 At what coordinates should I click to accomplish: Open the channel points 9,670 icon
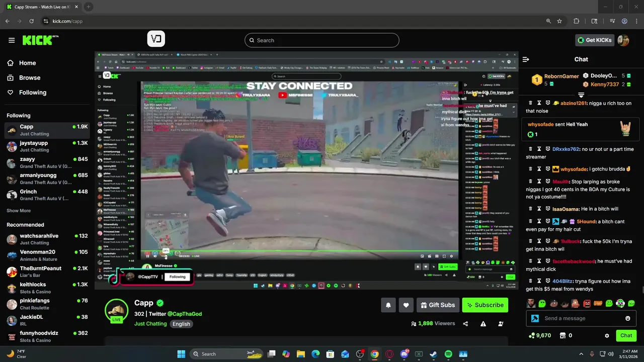click(532, 335)
